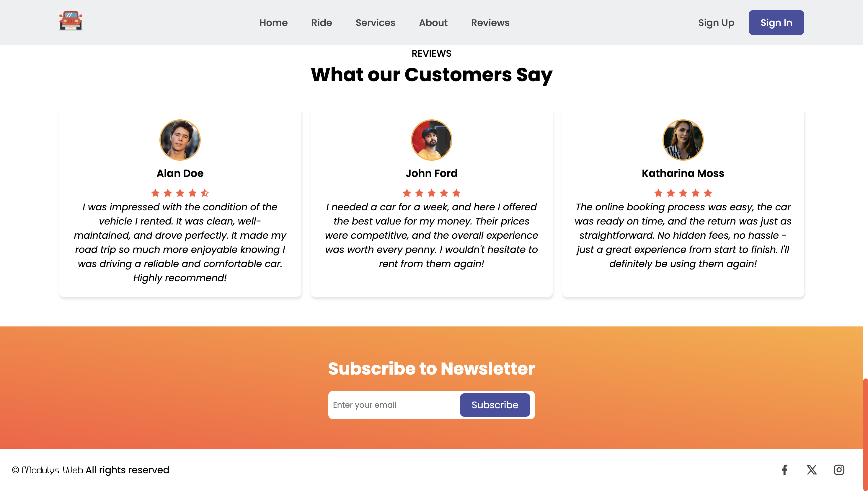Click John Ford's first rating star
Screen dimensions: 868x491
[407, 193]
